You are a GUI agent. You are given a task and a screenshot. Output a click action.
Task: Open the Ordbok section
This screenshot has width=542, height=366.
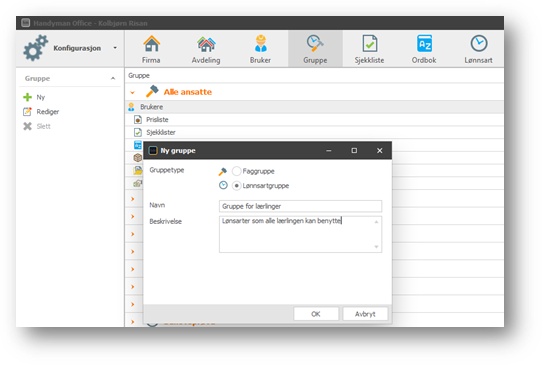pos(424,49)
